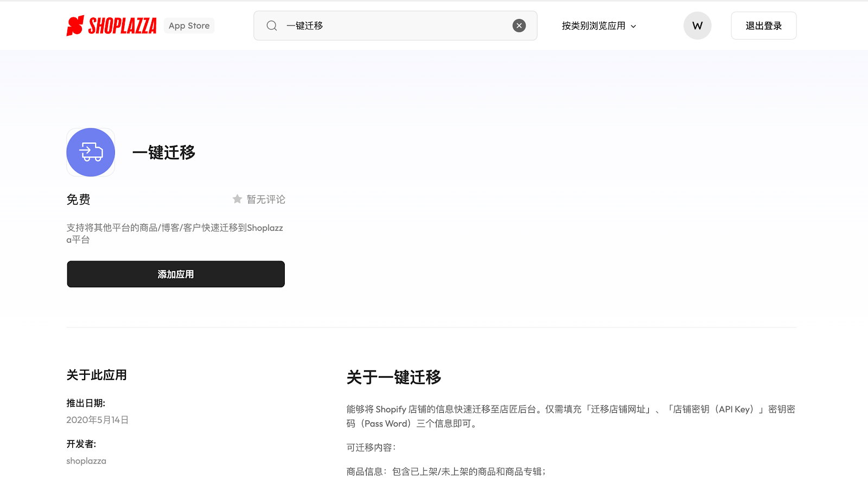The width and height of the screenshot is (868, 480).
Task: Click the 可迁移内容 line
Action: (x=372, y=447)
